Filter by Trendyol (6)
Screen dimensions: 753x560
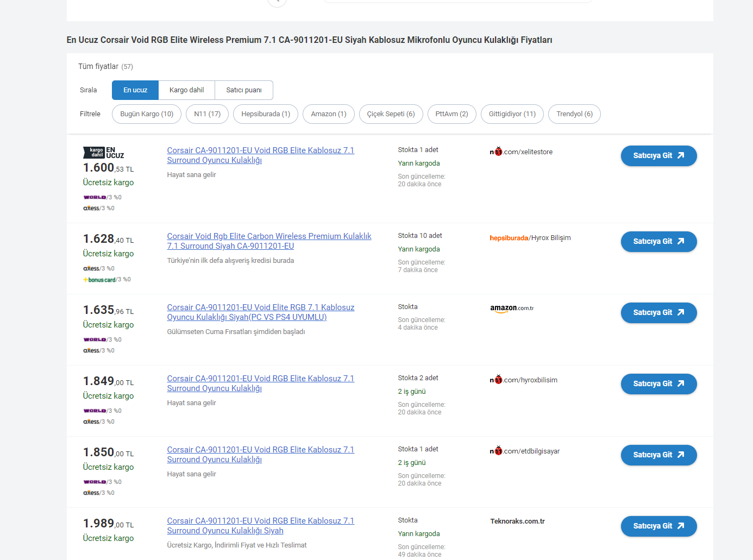coord(574,114)
